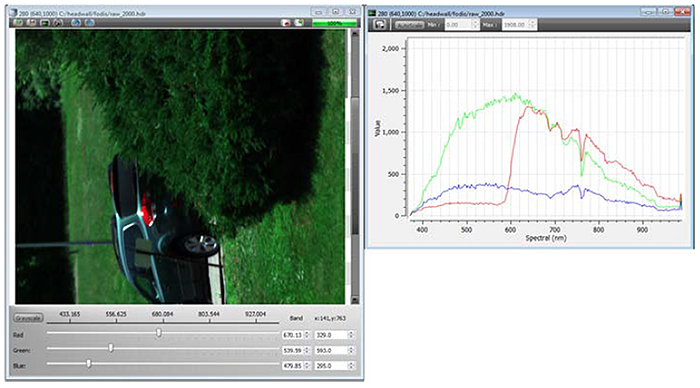Click the green-marked icon beside the progress bar
This screenshot has height=388, width=700.
click(299, 23)
